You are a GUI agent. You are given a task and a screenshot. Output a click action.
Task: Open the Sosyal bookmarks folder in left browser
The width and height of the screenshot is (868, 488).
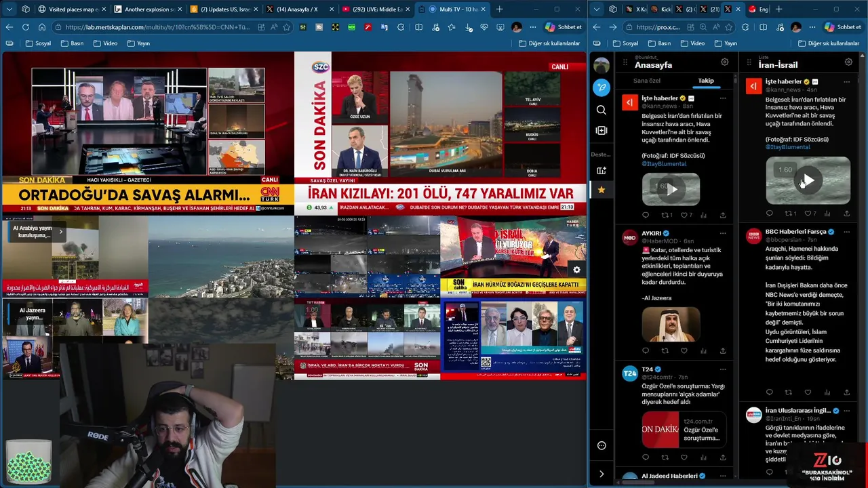[38, 43]
